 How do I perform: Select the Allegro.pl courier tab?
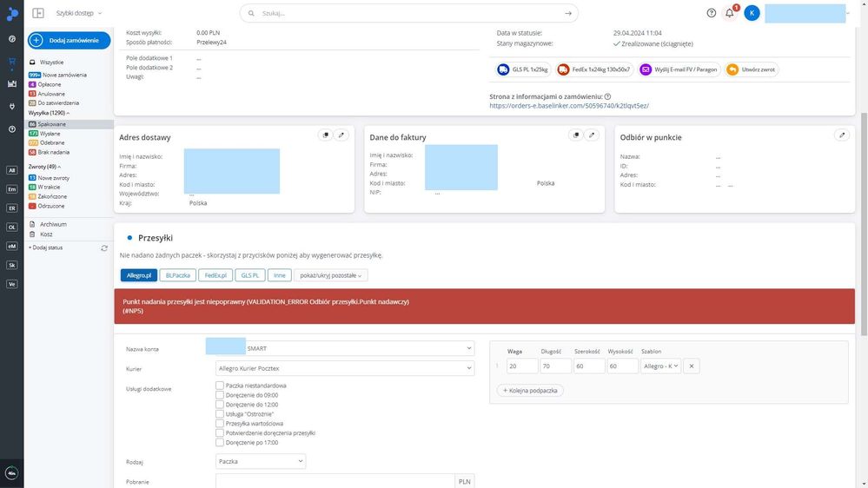[139, 275]
